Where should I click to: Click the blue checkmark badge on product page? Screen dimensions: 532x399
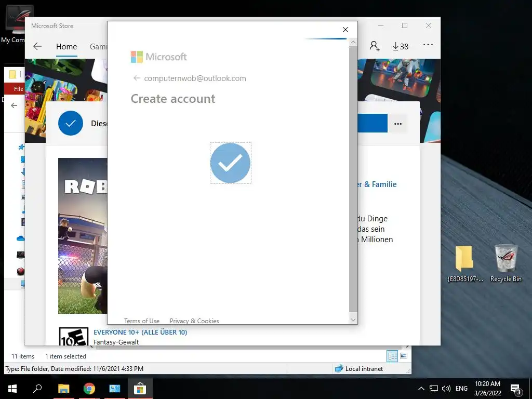pyautogui.click(x=71, y=123)
